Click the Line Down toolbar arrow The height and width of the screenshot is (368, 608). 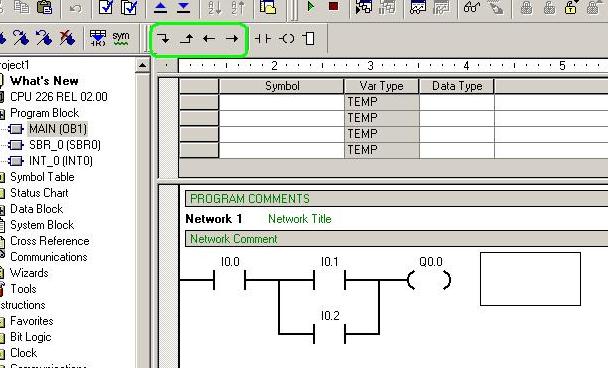coord(163,38)
